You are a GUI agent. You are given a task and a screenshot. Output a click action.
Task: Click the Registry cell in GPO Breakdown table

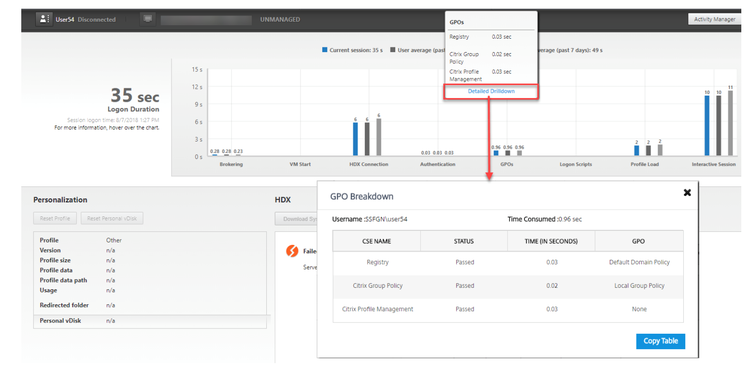pos(377,262)
